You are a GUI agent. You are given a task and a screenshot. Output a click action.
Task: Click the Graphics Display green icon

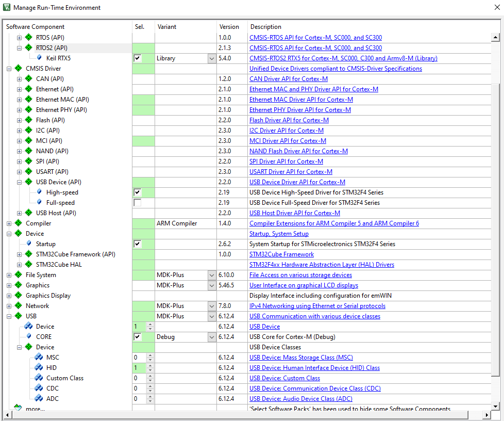(19, 295)
